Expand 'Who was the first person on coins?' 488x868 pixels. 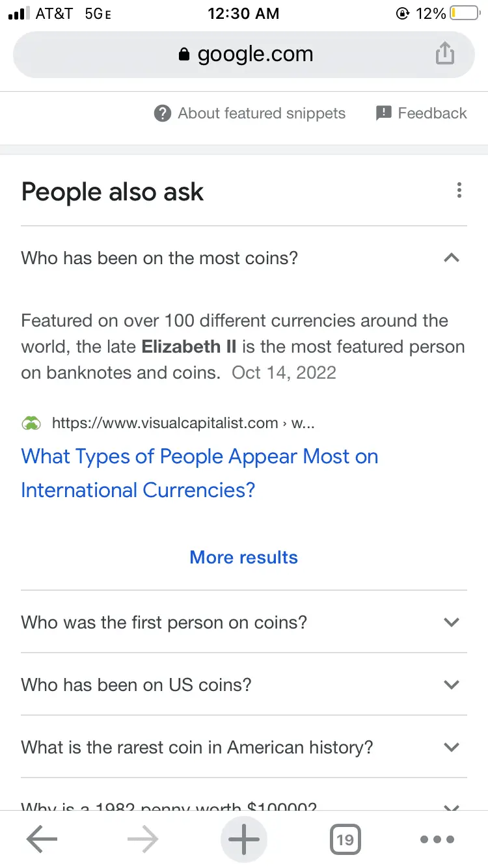pos(451,623)
